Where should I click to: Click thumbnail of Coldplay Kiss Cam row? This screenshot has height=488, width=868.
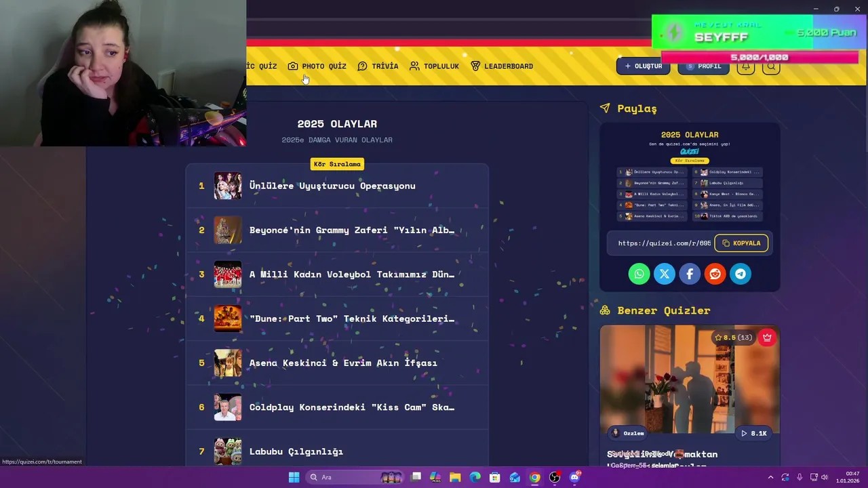228,407
